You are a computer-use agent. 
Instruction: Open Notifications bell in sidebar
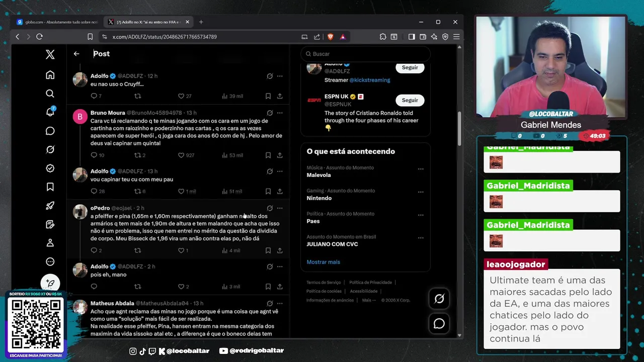(x=50, y=112)
